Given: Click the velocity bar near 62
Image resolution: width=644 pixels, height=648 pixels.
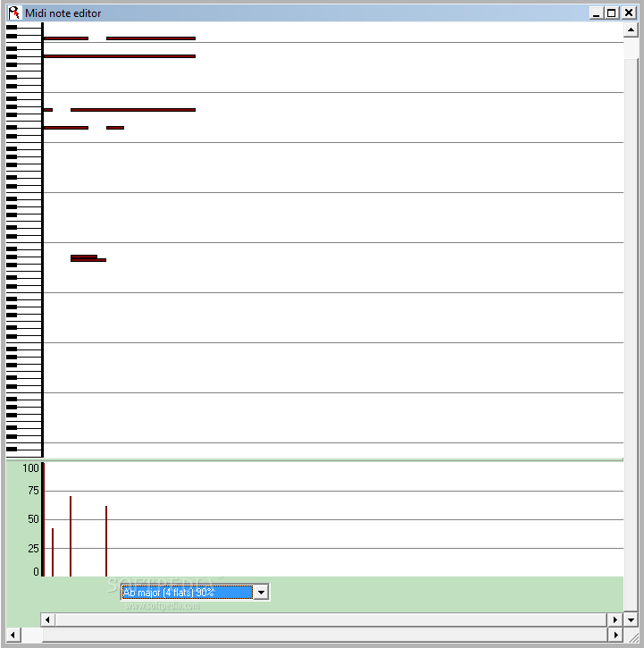Looking at the screenshot, I should (106, 541).
